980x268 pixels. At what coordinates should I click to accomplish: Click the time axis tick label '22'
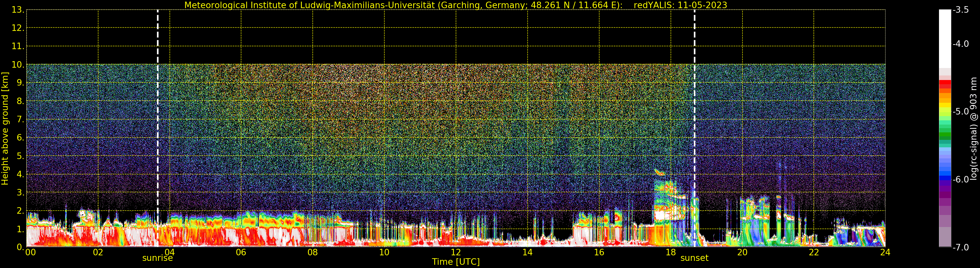point(814,252)
